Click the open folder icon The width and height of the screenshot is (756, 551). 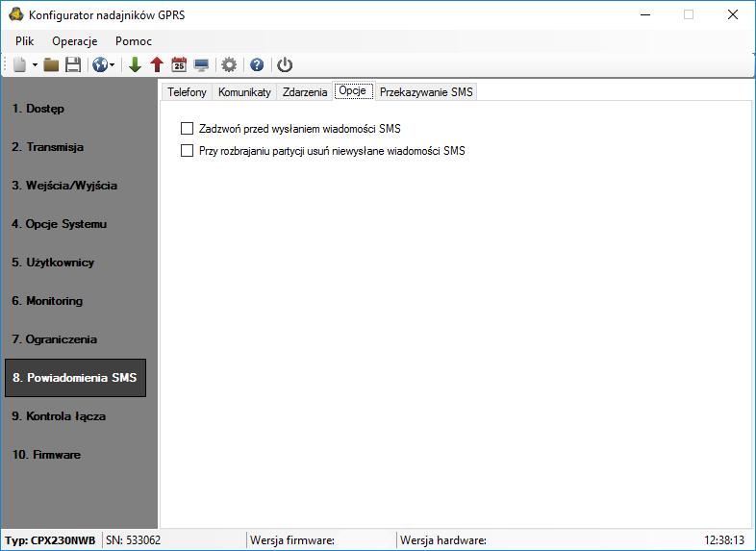point(51,64)
